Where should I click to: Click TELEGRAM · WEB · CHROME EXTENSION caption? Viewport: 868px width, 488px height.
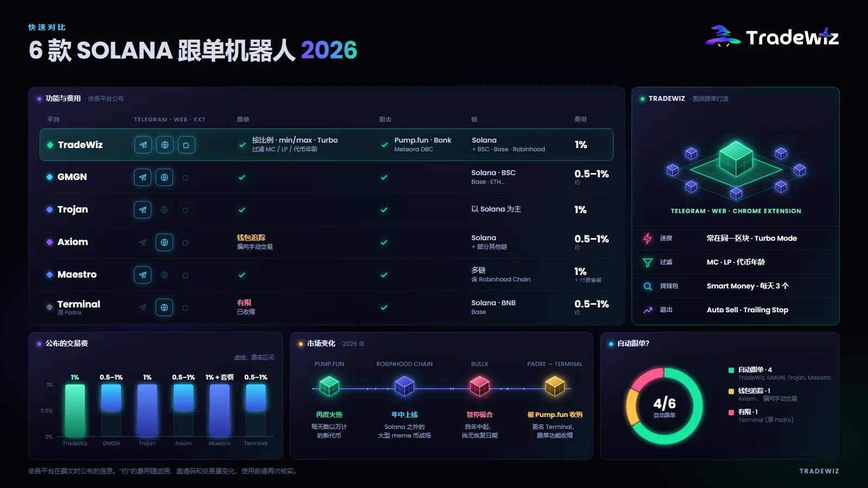pyautogui.click(x=736, y=211)
